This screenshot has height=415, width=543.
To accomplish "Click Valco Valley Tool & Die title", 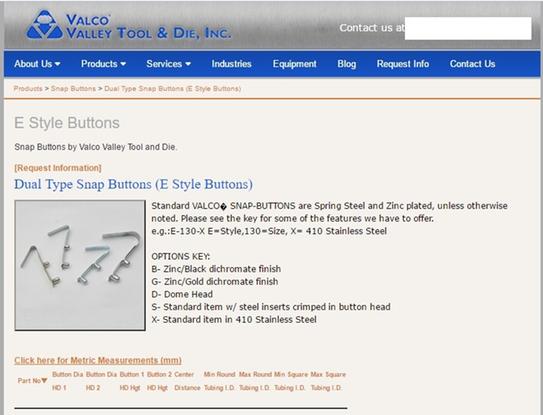I will [x=148, y=26].
